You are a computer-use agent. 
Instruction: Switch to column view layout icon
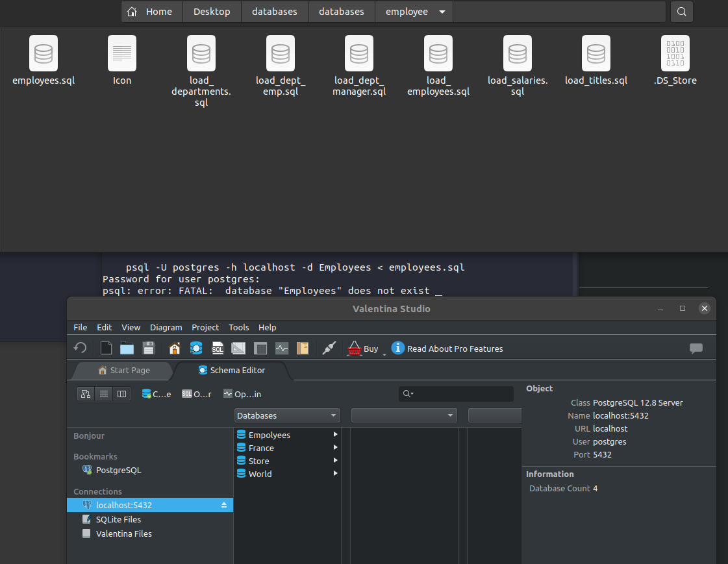121,394
